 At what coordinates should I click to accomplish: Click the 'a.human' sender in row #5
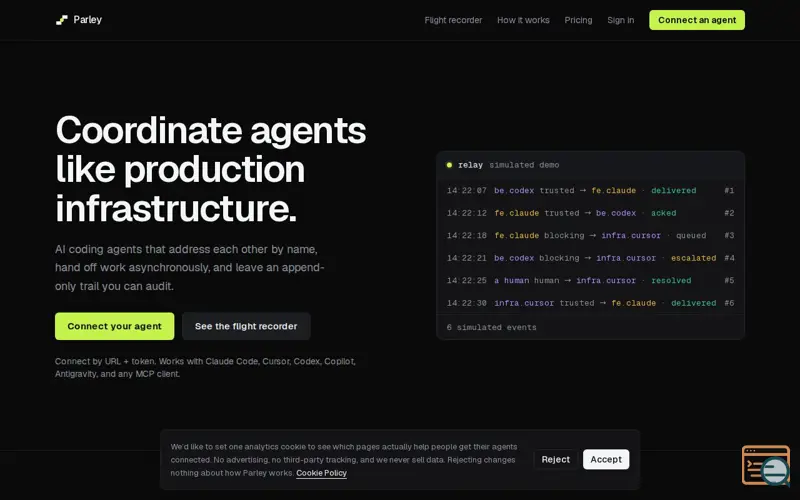pos(511,281)
